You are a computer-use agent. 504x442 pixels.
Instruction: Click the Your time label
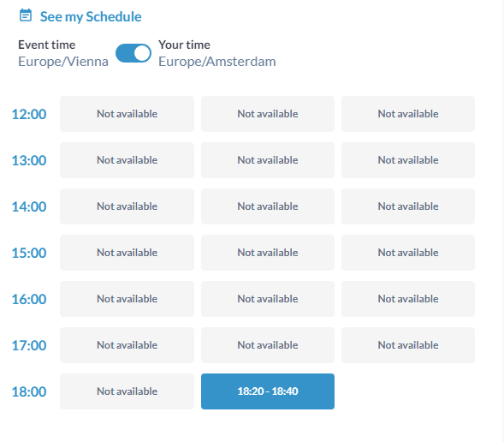pyautogui.click(x=184, y=45)
